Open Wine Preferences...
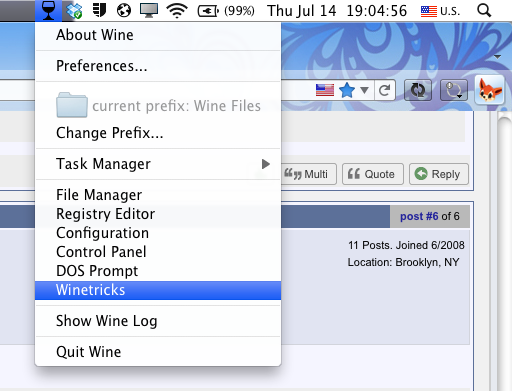 pos(158,66)
